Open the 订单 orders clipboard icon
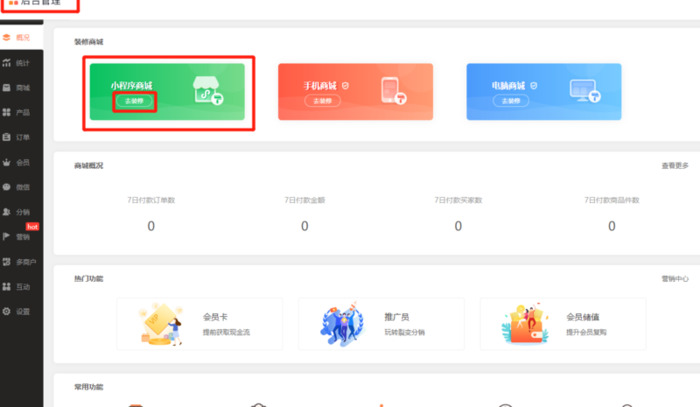Viewport: 700px width, 407px height. 6,137
